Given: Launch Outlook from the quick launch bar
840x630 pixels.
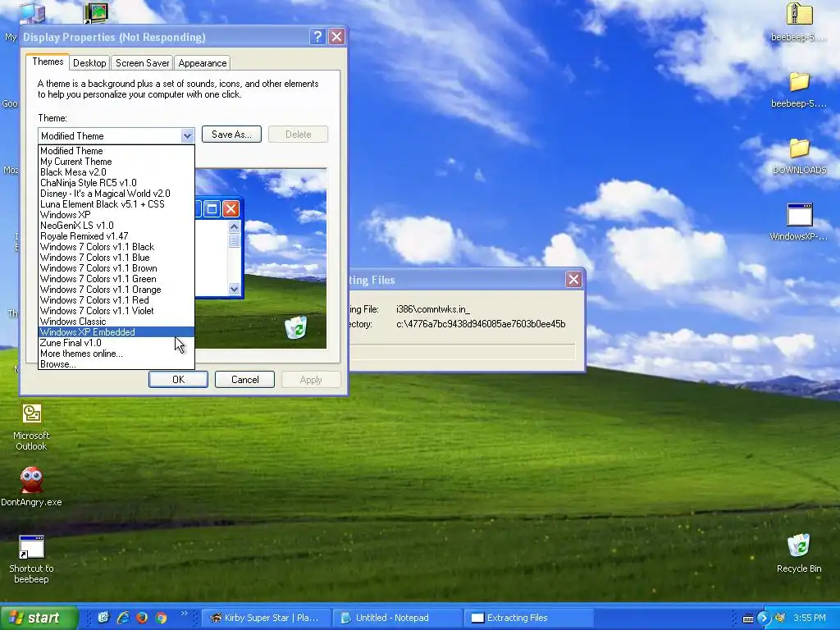Looking at the screenshot, I should click(103, 618).
